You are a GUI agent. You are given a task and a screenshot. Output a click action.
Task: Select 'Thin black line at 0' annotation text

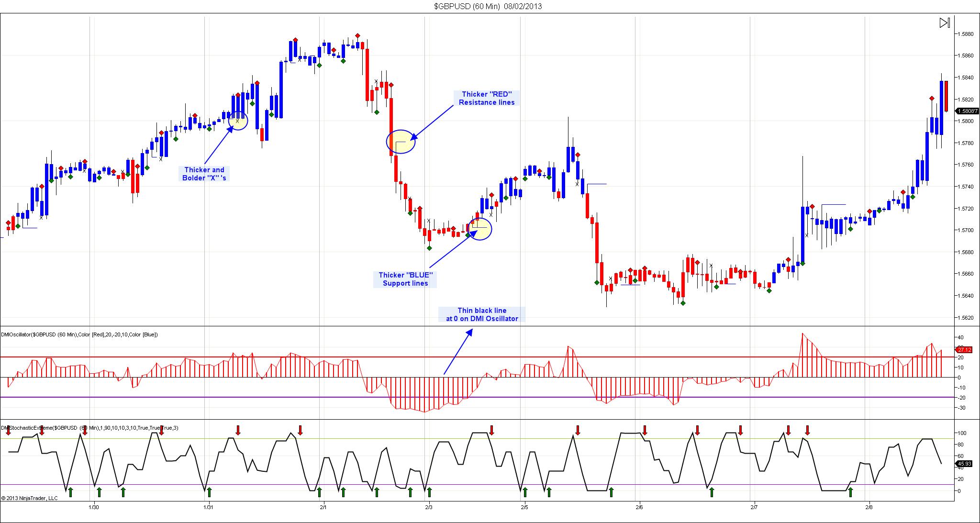coord(481,314)
